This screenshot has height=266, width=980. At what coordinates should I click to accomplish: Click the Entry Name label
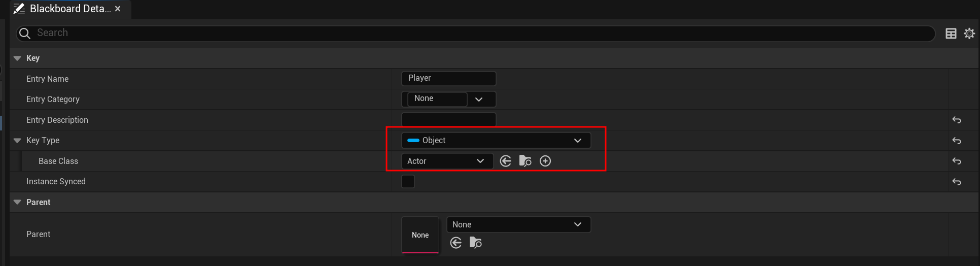[47, 79]
